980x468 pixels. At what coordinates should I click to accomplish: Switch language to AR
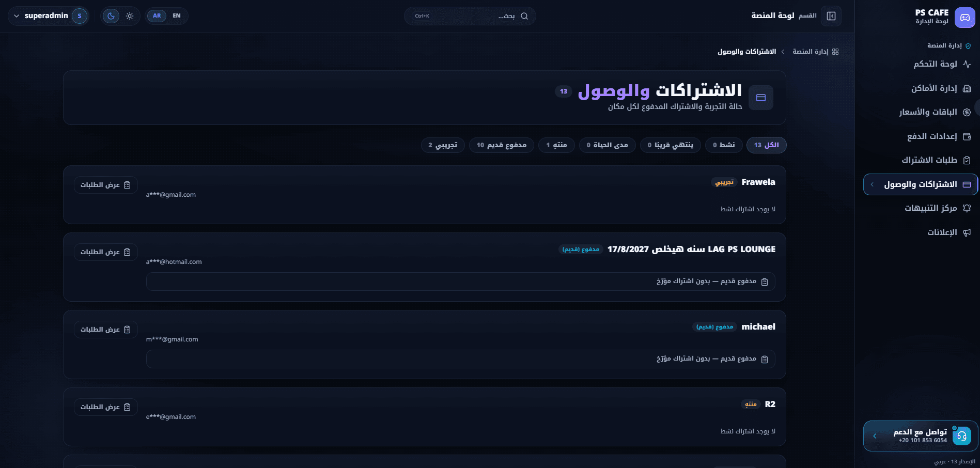click(157, 16)
